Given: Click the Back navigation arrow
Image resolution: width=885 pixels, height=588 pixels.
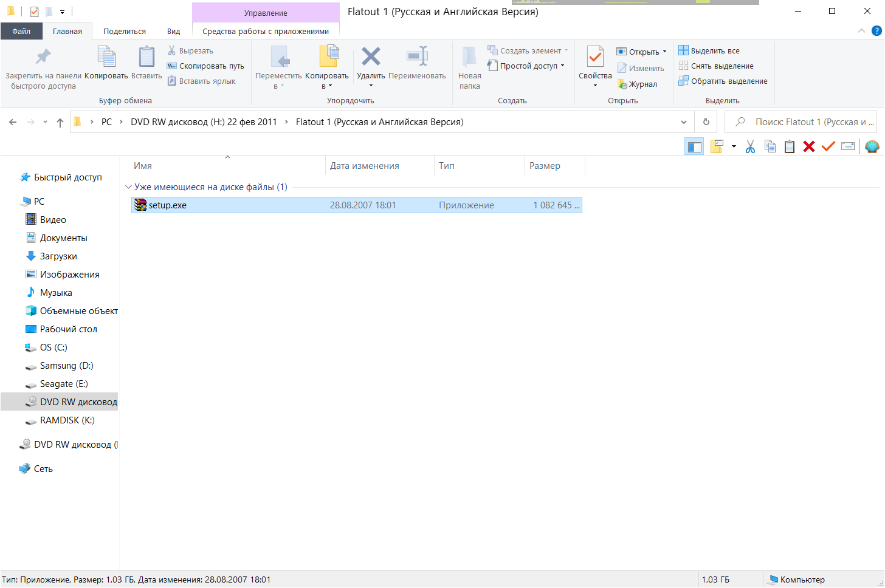Looking at the screenshot, I should [13, 122].
